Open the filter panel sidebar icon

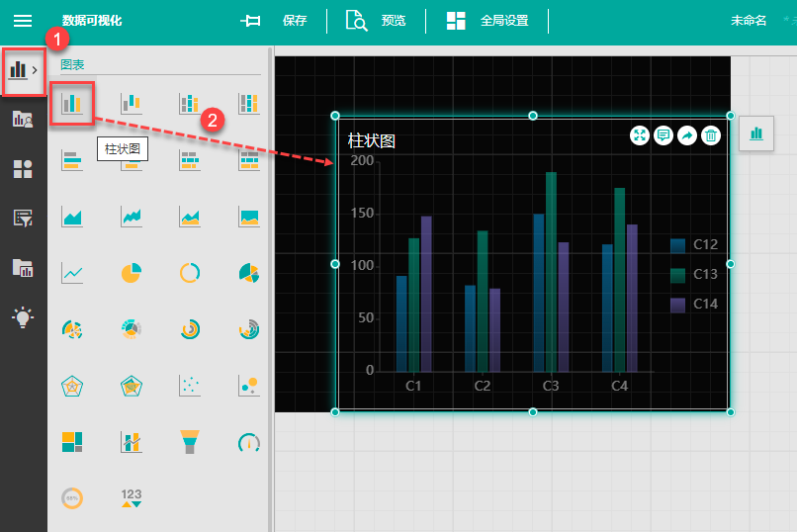click(x=23, y=218)
